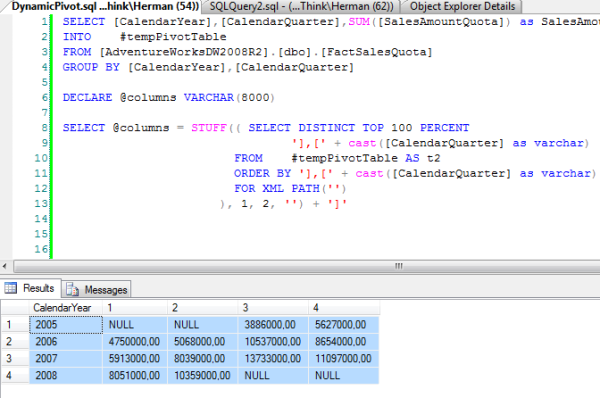Select the CalendarYear column header
Screen dimensions: 600x398
point(66,308)
